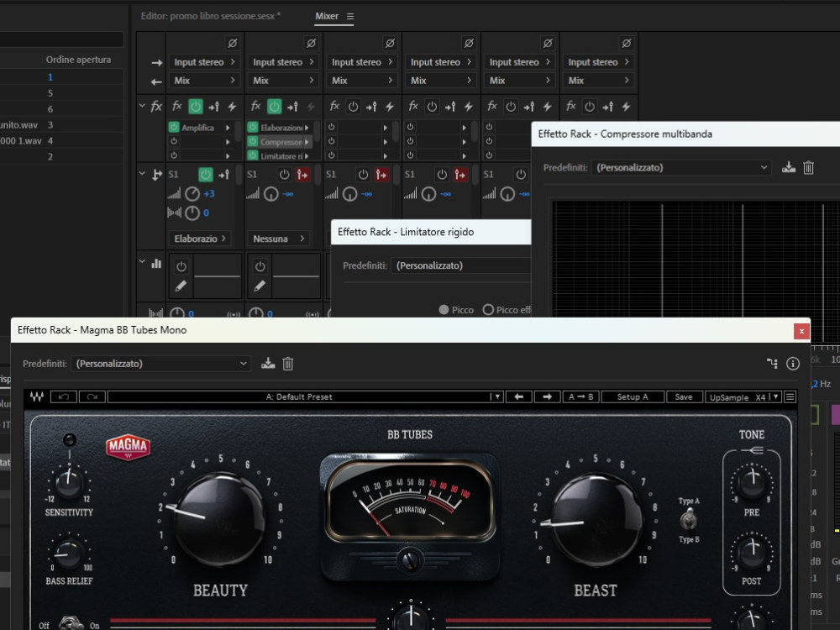Toggle the first channel's S1 send power button
Image resolution: width=840 pixels, height=630 pixels.
click(206, 175)
